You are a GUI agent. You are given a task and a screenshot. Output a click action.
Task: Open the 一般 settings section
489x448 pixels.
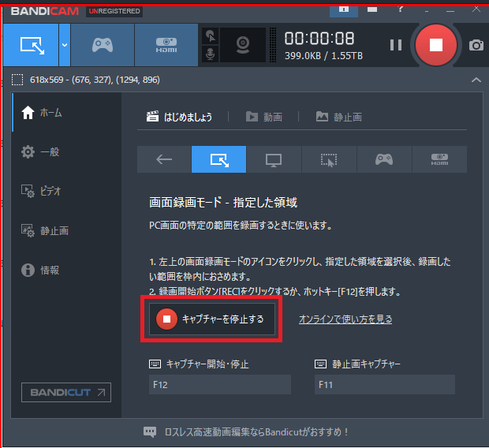(x=66, y=152)
